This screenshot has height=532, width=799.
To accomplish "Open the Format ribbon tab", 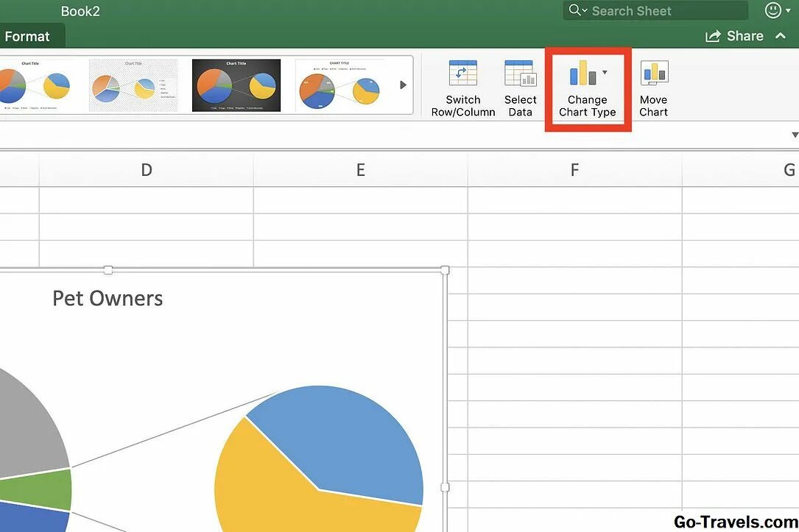I will coord(27,37).
